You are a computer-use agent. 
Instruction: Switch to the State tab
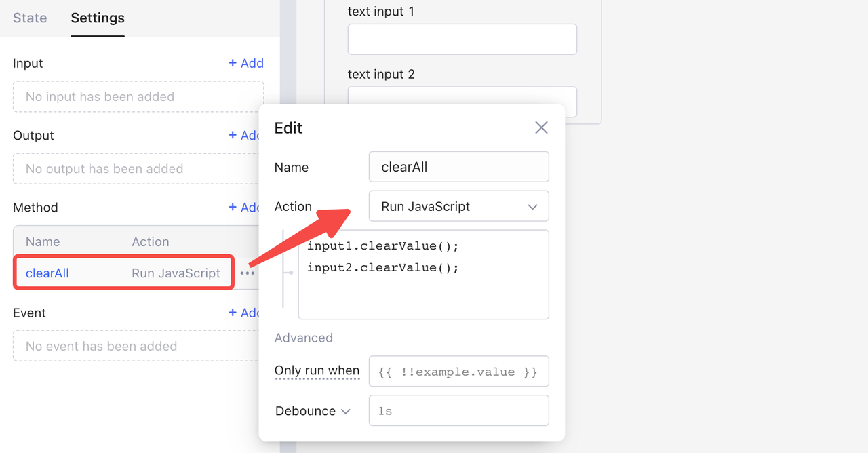pyautogui.click(x=30, y=18)
